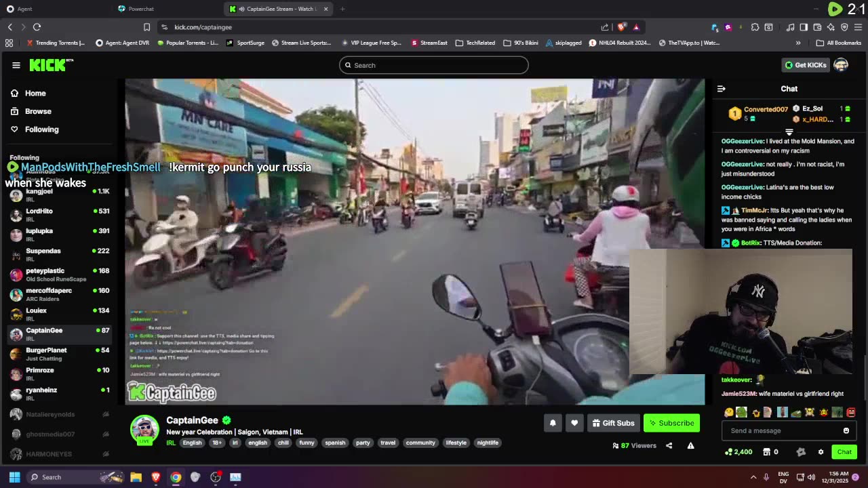Screen dimensions: 868x488
Task: Show hidden bookmarks chevron
Action: pos(798,43)
